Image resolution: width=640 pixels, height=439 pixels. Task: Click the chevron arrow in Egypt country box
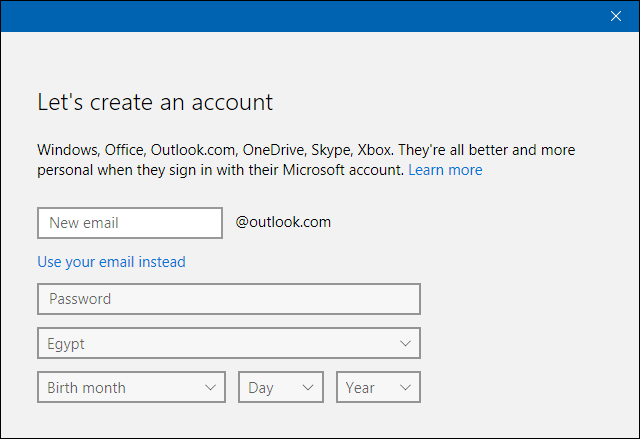pos(405,344)
